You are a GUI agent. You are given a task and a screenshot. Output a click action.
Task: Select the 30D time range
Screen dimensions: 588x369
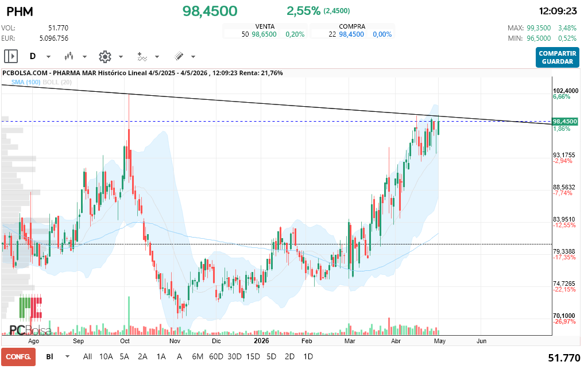234,356
